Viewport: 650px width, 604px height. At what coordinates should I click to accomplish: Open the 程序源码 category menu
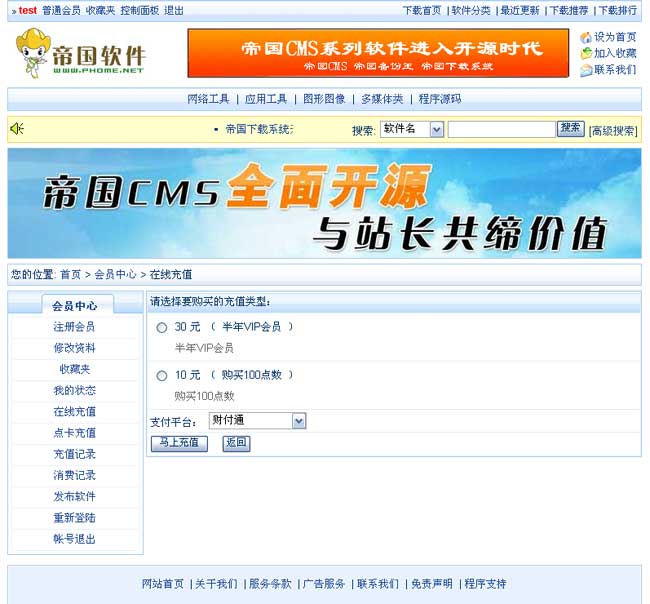tap(440, 99)
